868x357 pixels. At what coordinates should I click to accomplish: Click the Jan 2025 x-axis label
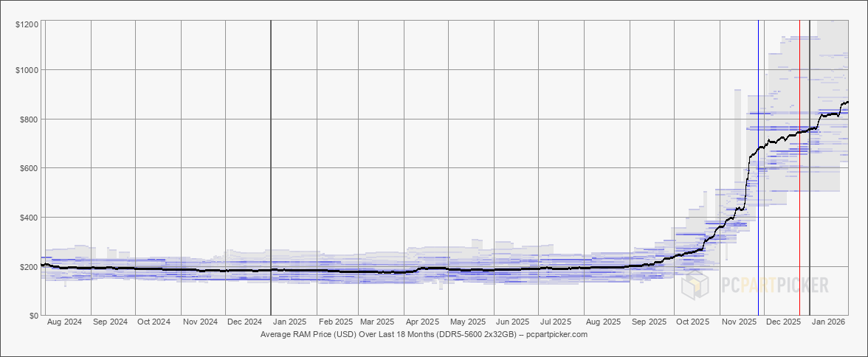(290, 322)
